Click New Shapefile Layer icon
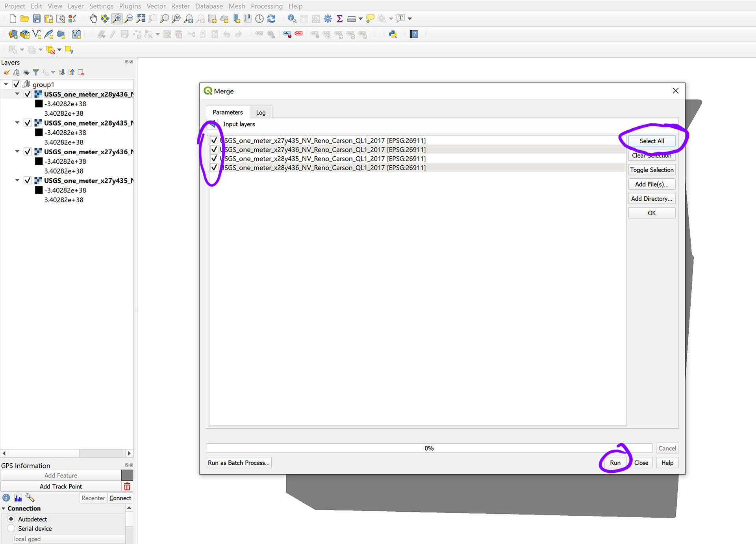This screenshot has width=756, height=544. 37,34
